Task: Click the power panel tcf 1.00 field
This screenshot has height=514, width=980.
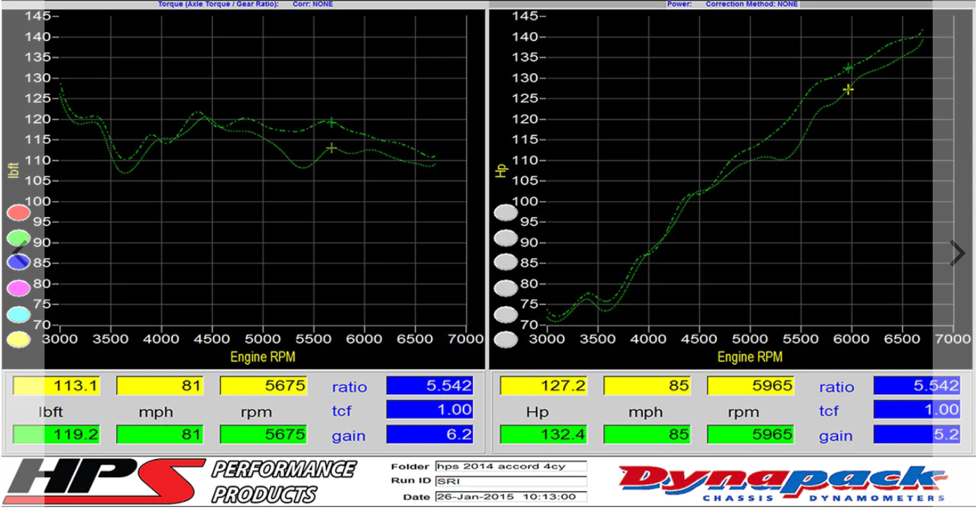Action: 917,410
